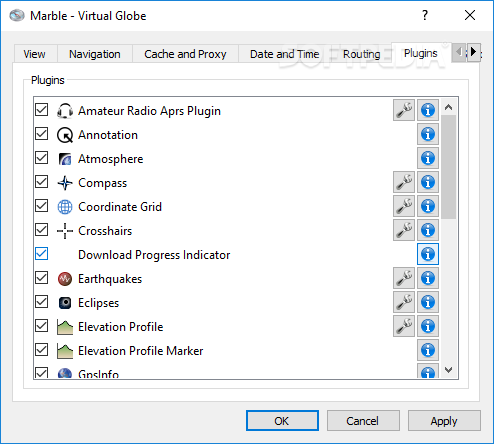Click plugin list scrollbar up arrow
Viewport: 494px width, 444px height.
pos(449,107)
